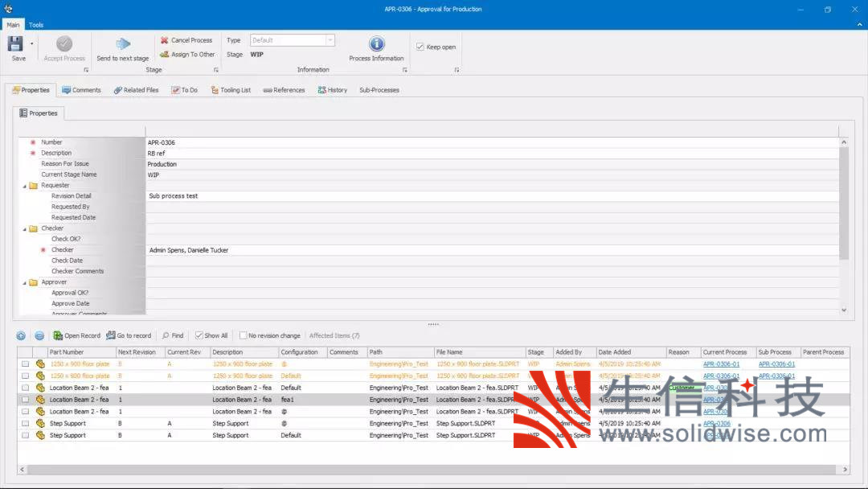Uncheck the Show All checkbox
This screenshot has width=868, height=489.
click(199, 335)
